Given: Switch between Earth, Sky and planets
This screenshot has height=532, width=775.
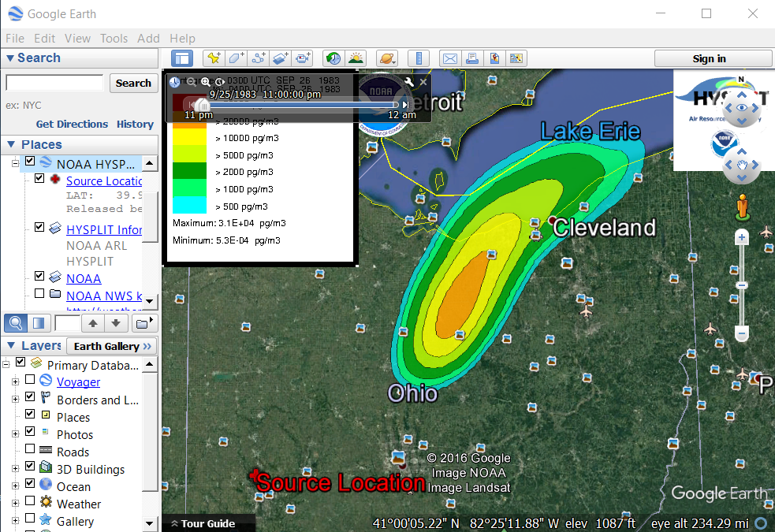Looking at the screenshot, I should (387, 58).
